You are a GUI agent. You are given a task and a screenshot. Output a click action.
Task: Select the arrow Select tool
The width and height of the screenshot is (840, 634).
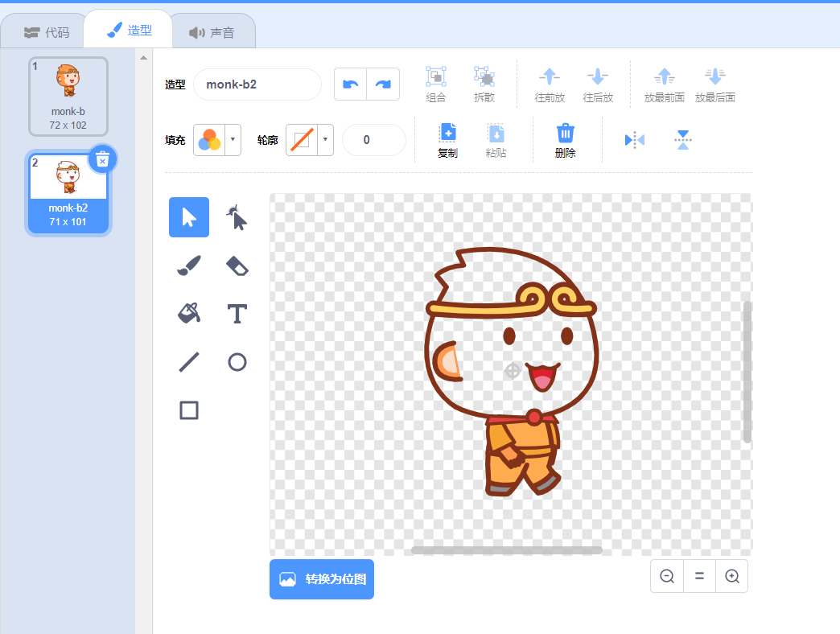(189, 217)
